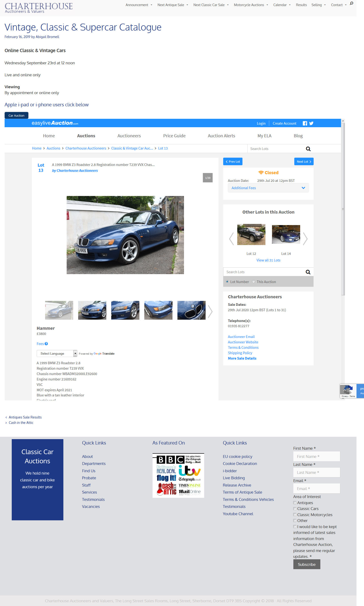Advance the photo thumbnail strip arrow
The height and width of the screenshot is (606, 364).
click(210, 311)
